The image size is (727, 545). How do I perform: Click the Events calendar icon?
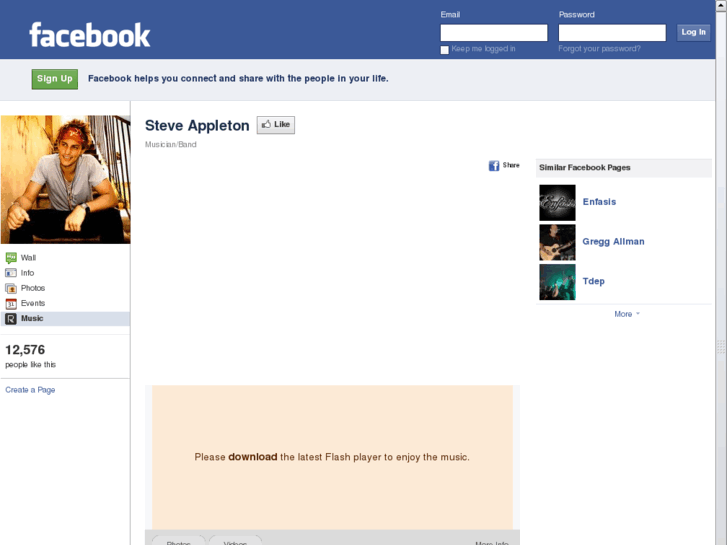coord(11,304)
